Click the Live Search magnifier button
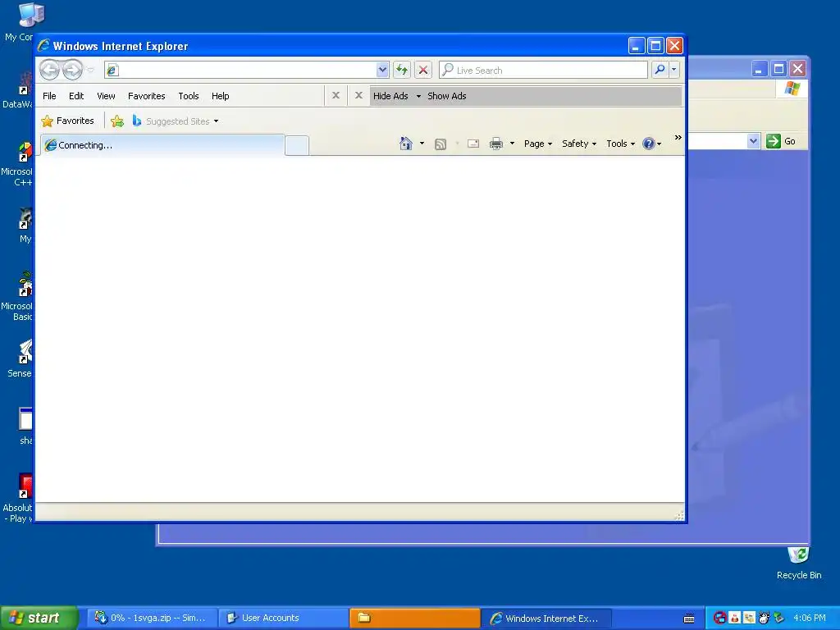This screenshot has height=630, width=840. click(660, 70)
